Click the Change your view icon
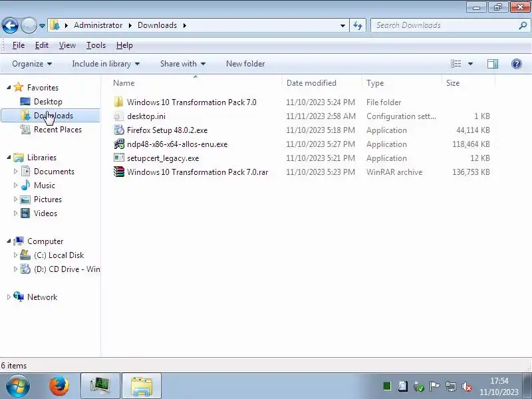532x399 pixels. tap(456, 64)
